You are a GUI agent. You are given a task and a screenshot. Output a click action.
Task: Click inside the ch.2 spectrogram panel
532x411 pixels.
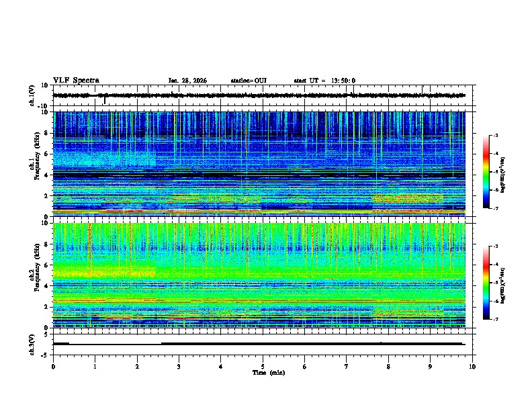click(259, 275)
